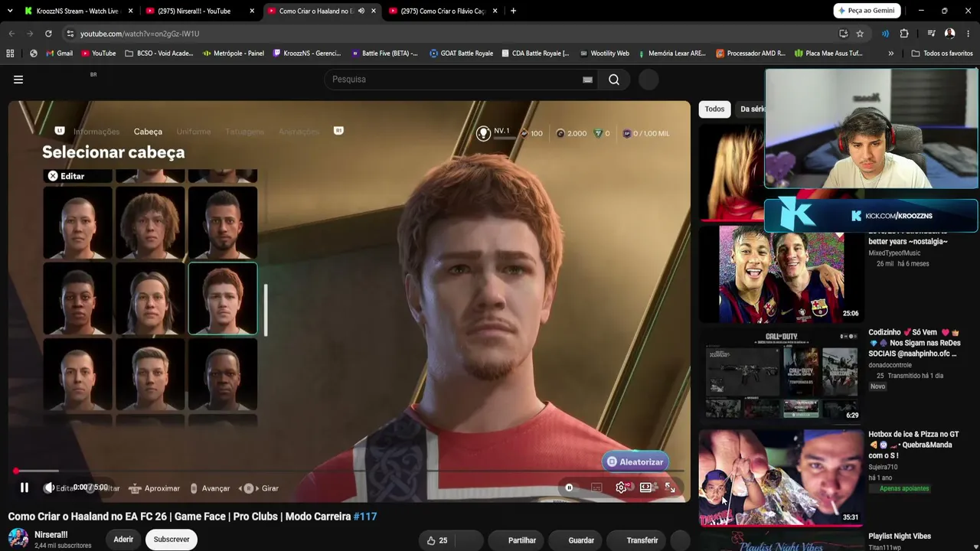Open the Nirsera!!! channel name link

51,534
